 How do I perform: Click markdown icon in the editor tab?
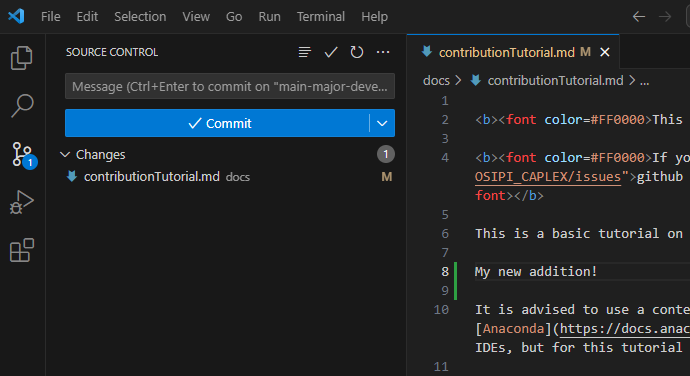pyautogui.click(x=426, y=52)
